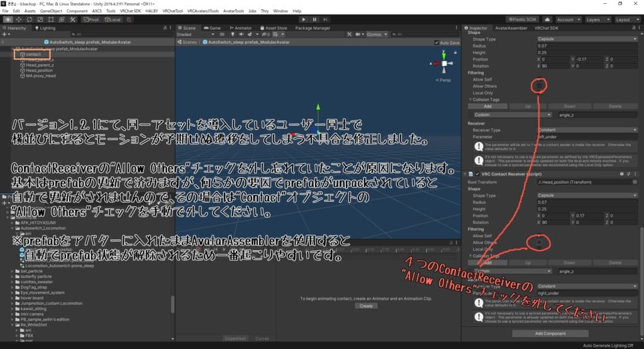Click the Inspector lock icon

point(631,28)
